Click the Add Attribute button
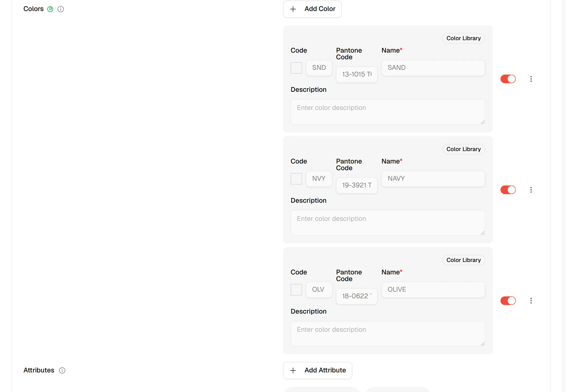This screenshot has height=392, width=566. [317, 370]
